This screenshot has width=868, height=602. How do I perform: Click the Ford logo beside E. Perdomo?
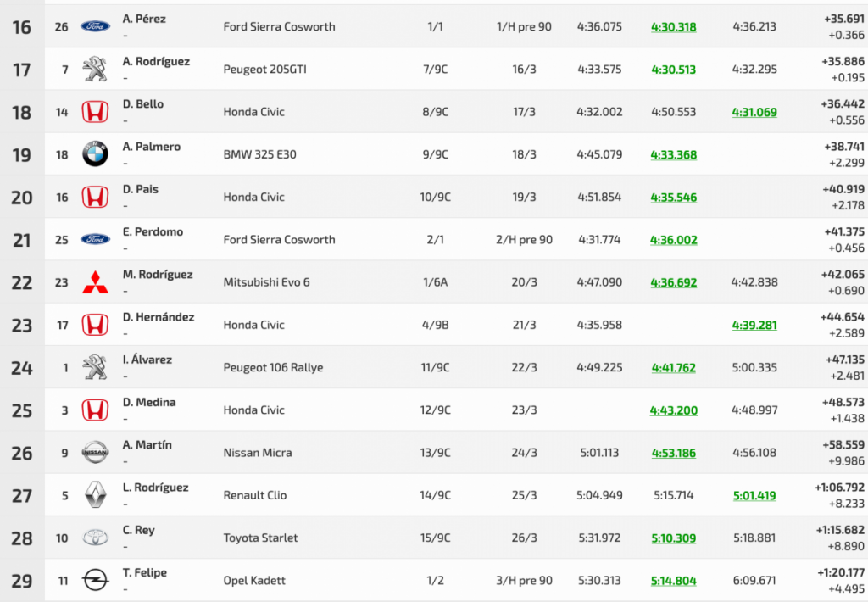(95, 240)
